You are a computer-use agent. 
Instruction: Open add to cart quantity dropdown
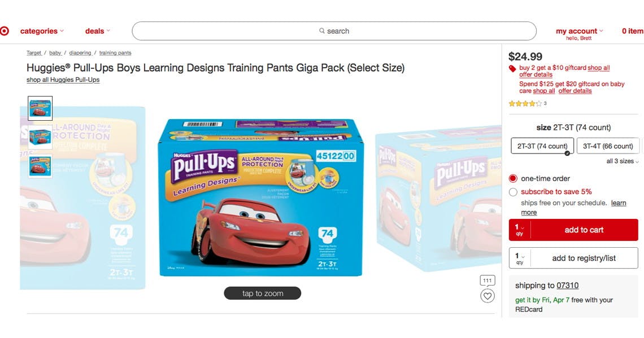pos(520,230)
